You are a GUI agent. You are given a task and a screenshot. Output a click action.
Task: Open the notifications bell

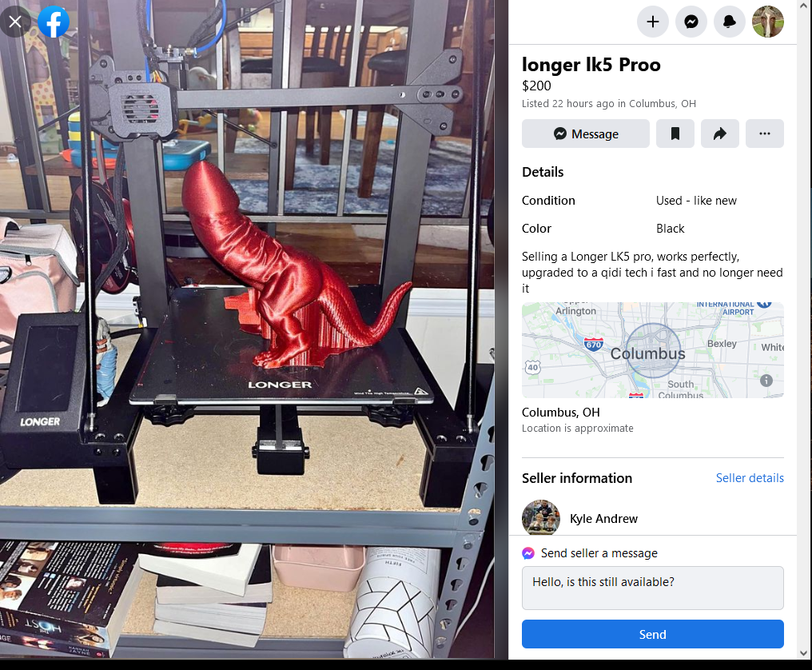pyautogui.click(x=729, y=22)
